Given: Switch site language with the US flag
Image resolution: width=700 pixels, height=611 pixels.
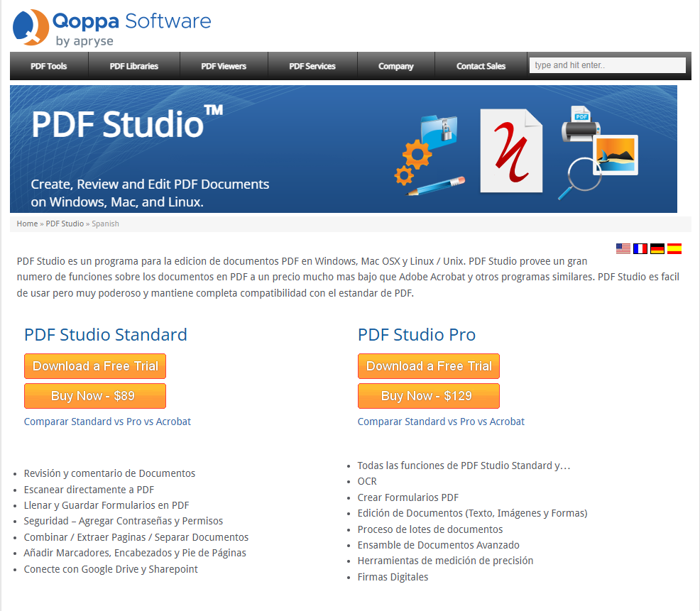Looking at the screenshot, I should (623, 248).
